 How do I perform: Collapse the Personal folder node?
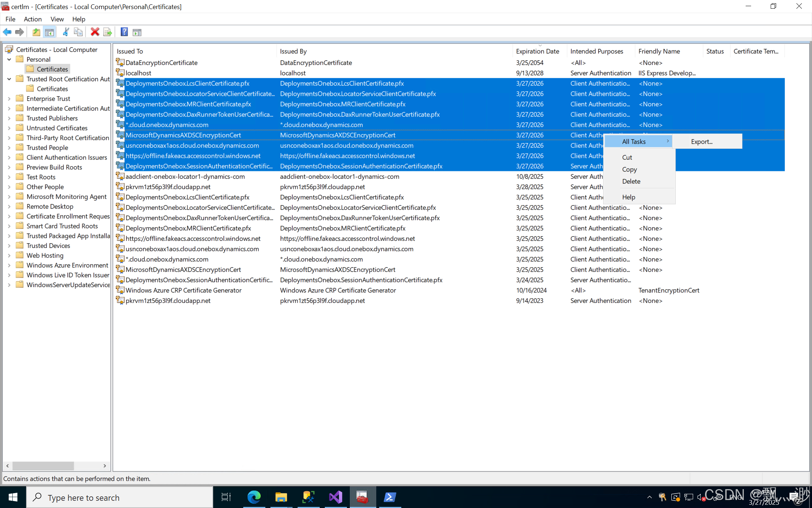click(x=9, y=60)
